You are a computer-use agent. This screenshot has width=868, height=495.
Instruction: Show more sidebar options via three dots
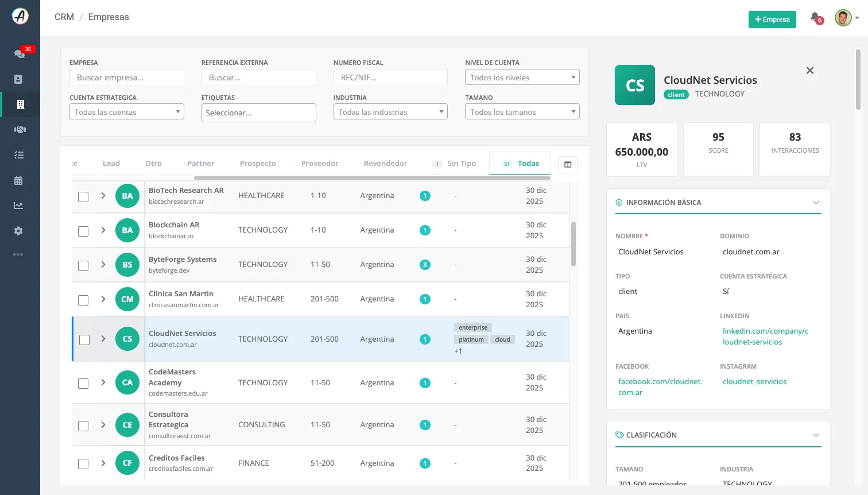click(18, 254)
